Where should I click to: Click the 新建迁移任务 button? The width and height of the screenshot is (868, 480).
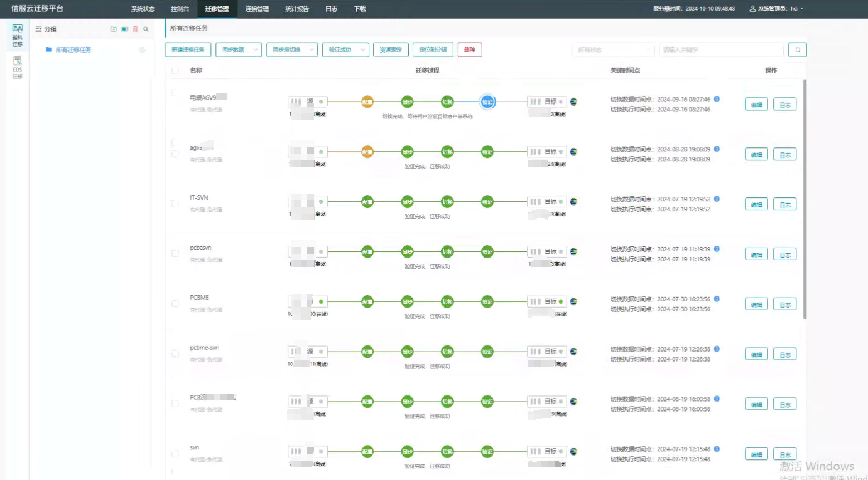coord(188,50)
